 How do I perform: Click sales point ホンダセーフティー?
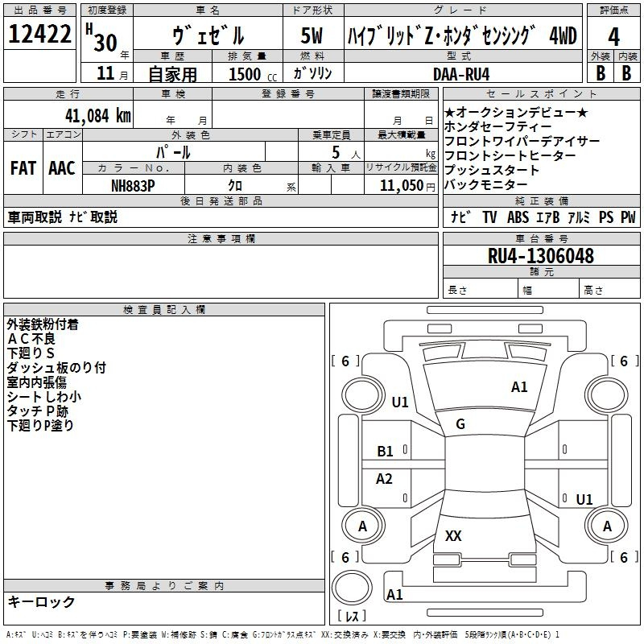click(x=497, y=126)
